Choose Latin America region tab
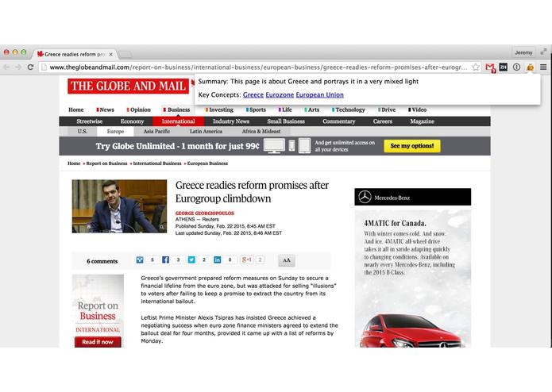This screenshot has width=552, height=392. 206,131
